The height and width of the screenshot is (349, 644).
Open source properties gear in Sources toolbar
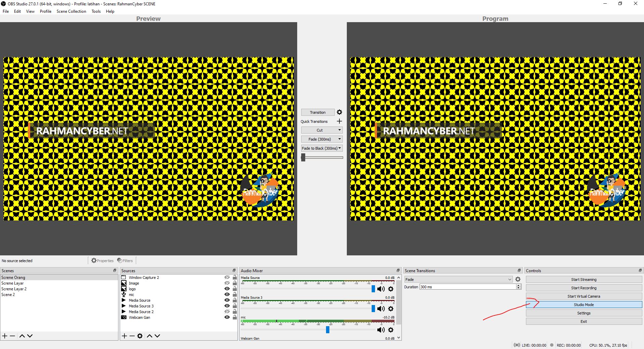pos(140,336)
